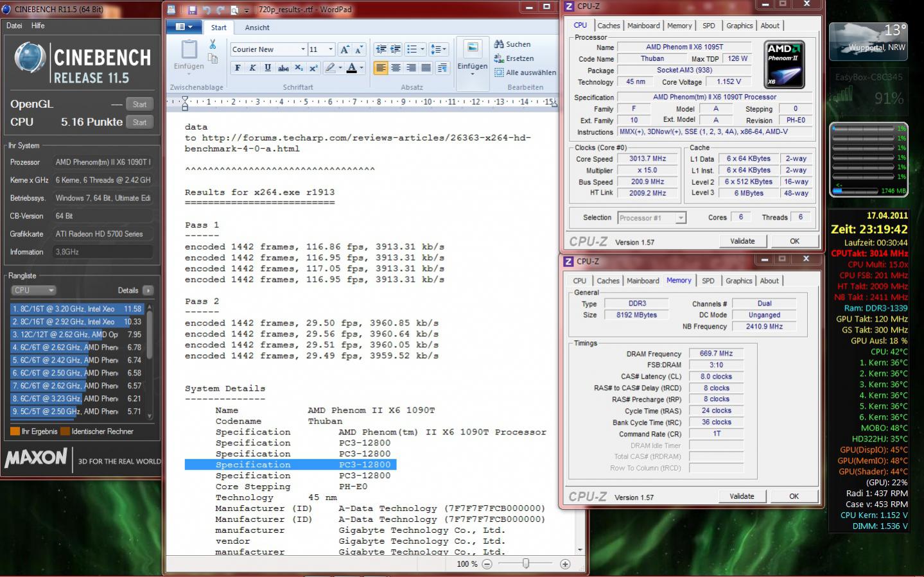Toggle bold formatting (F button)

coord(238,68)
